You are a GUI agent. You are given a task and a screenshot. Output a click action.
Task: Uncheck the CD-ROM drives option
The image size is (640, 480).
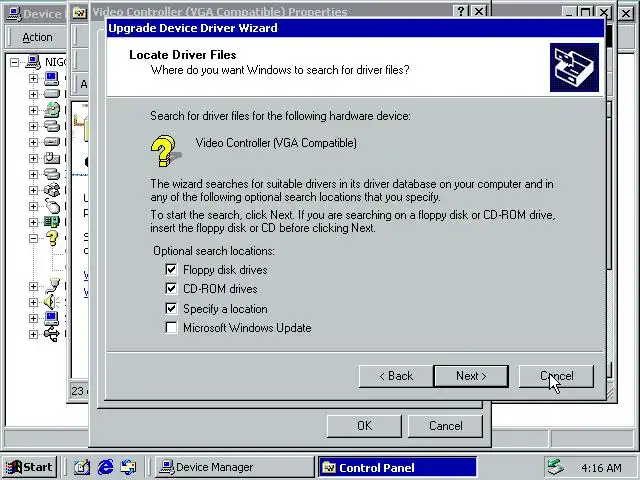171,289
